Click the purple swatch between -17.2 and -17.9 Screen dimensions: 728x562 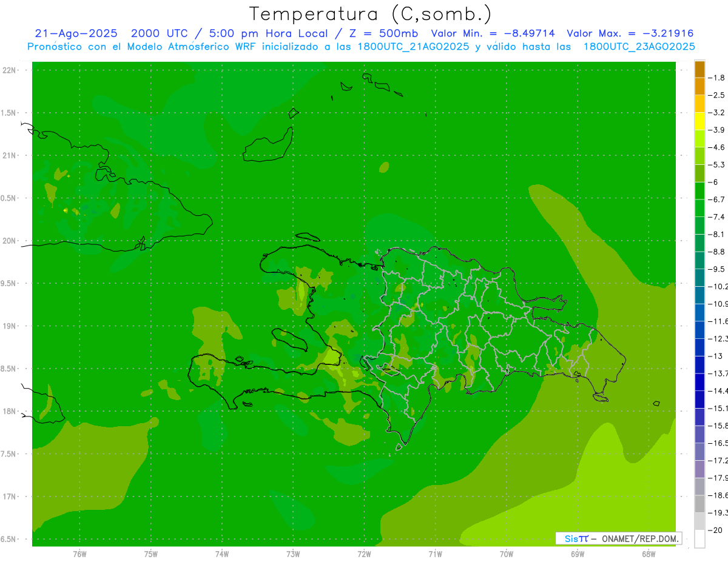(699, 469)
